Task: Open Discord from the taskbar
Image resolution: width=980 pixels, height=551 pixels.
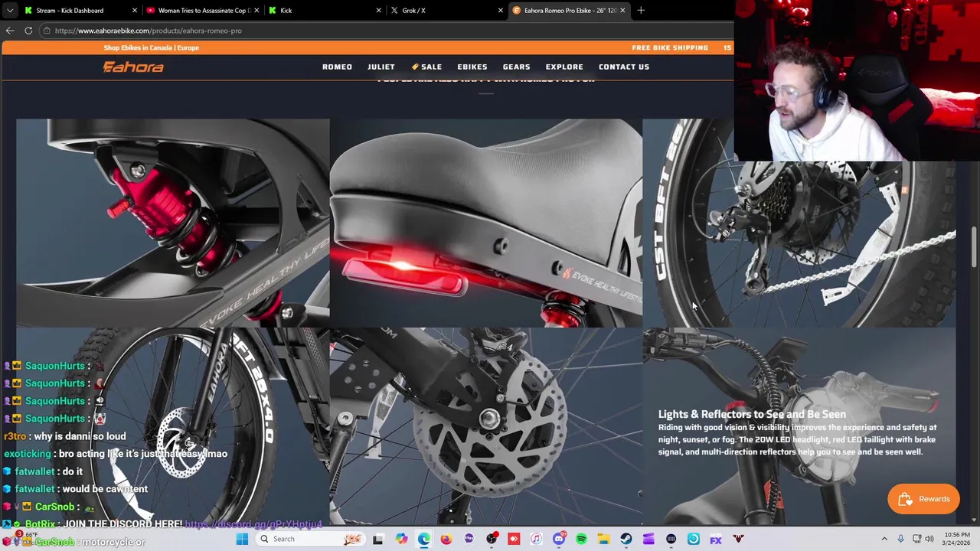Action: pyautogui.click(x=559, y=539)
